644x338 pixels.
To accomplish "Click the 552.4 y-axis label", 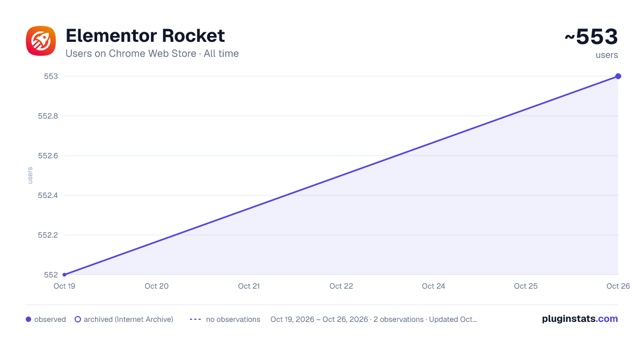I will 48,195.
